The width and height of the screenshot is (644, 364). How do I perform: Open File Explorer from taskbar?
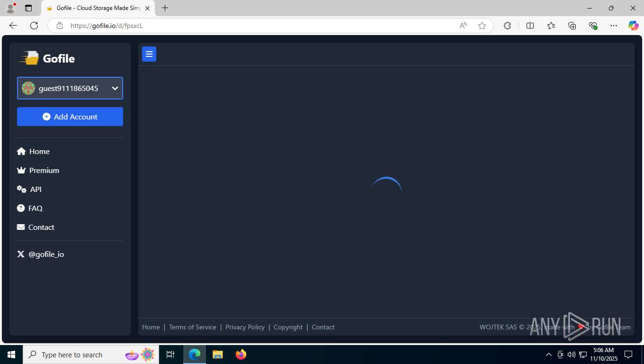click(217, 355)
